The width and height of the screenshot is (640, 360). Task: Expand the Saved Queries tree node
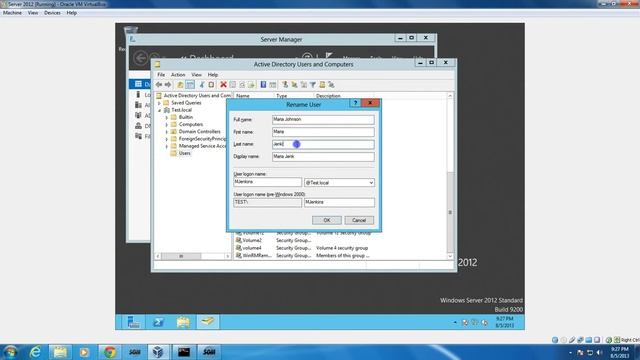point(159,103)
